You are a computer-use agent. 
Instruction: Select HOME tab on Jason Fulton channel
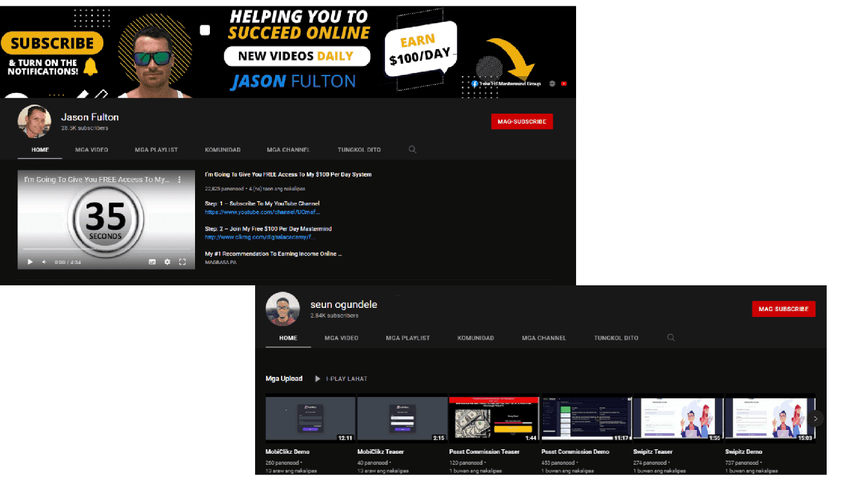tap(40, 149)
